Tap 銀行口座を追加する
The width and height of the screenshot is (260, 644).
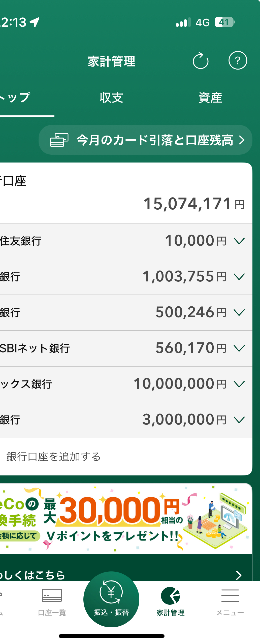pyautogui.click(x=53, y=457)
